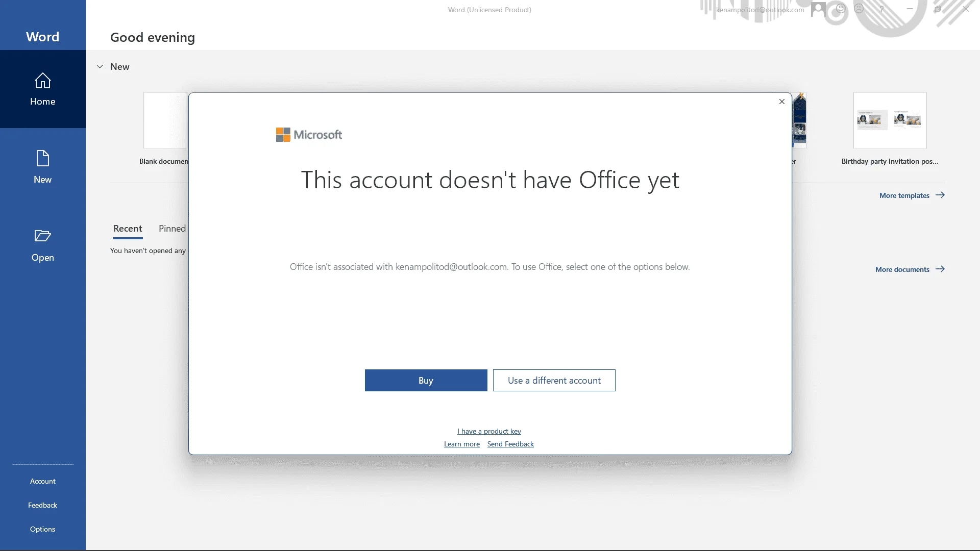Switch to the Recent tab

click(128, 229)
